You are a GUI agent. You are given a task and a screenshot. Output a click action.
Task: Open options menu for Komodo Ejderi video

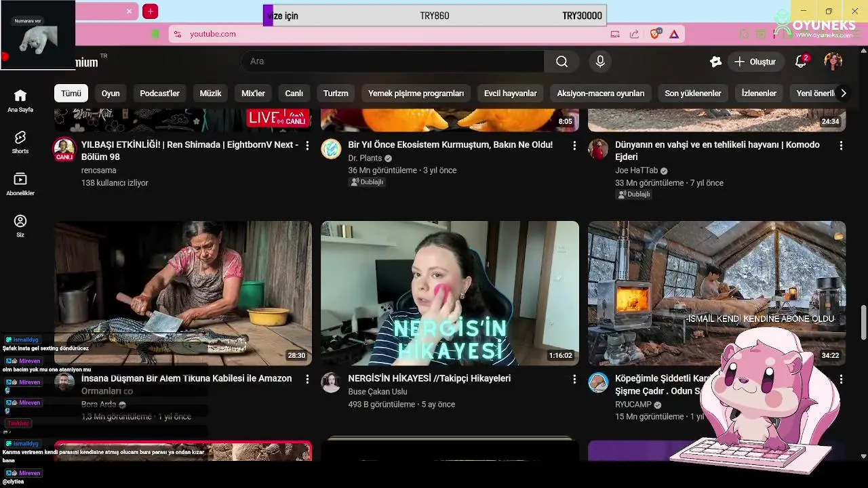click(841, 146)
